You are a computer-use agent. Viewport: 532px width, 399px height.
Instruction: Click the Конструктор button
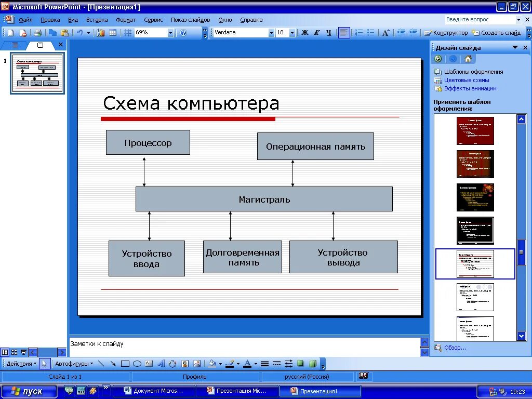click(446, 33)
